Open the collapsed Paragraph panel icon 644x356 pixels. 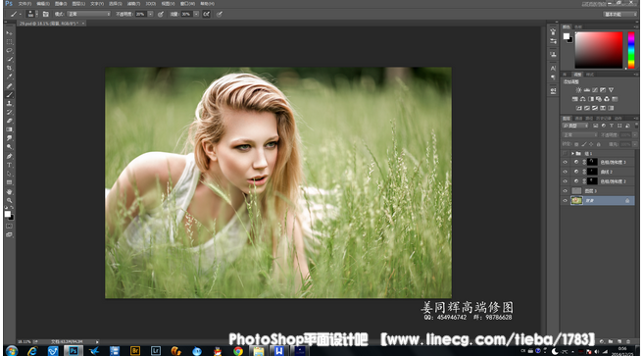point(553,77)
